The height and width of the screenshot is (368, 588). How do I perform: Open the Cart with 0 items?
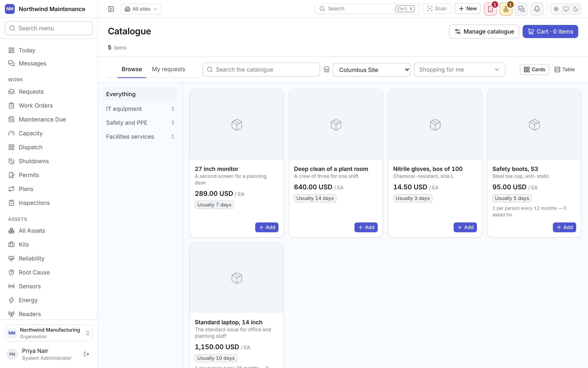pos(550,31)
